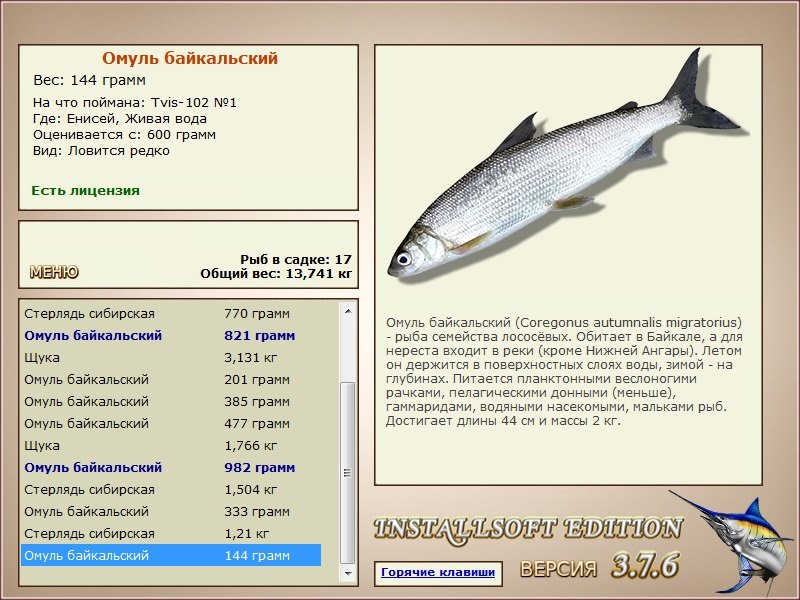The height and width of the screenshot is (600, 800).
Task: Click the Вес: 144 грамм line
Action: click(x=89, y=80)
